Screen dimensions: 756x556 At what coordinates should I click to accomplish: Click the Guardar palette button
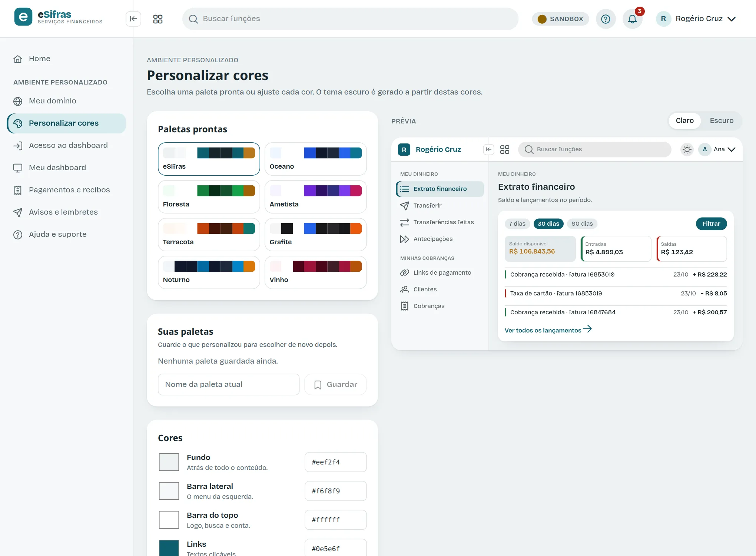point(335,384)
